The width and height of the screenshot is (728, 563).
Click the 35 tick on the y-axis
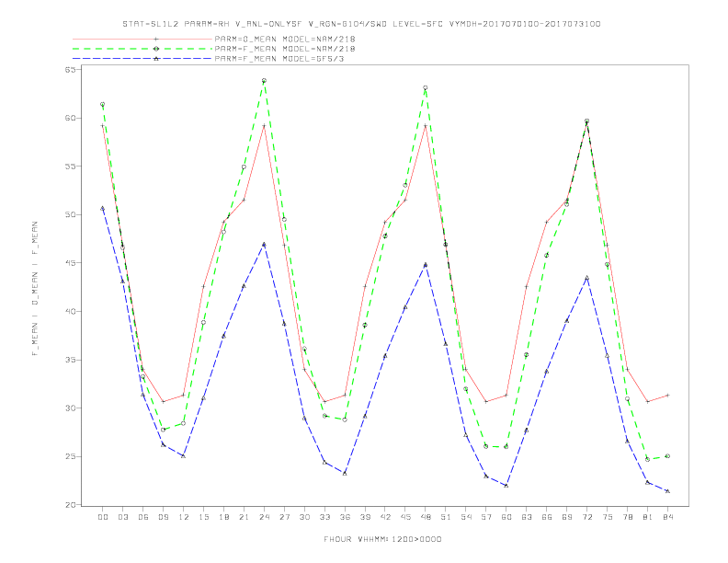click(71, 360)
